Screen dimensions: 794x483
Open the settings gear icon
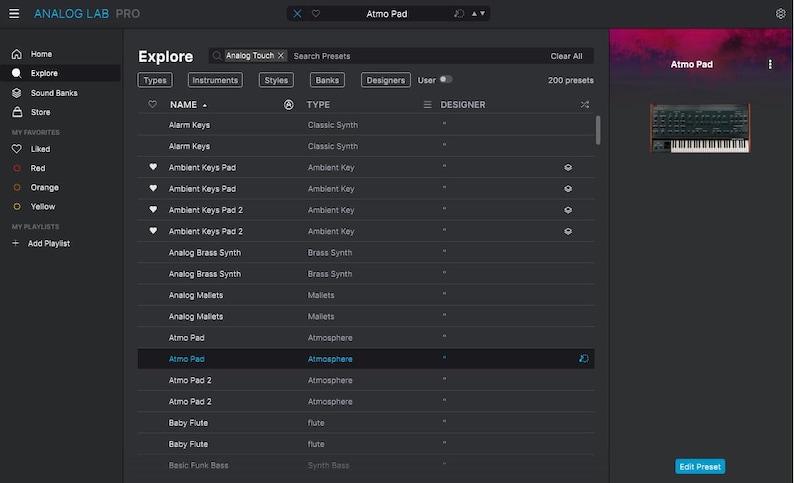(x=780, y=14)
